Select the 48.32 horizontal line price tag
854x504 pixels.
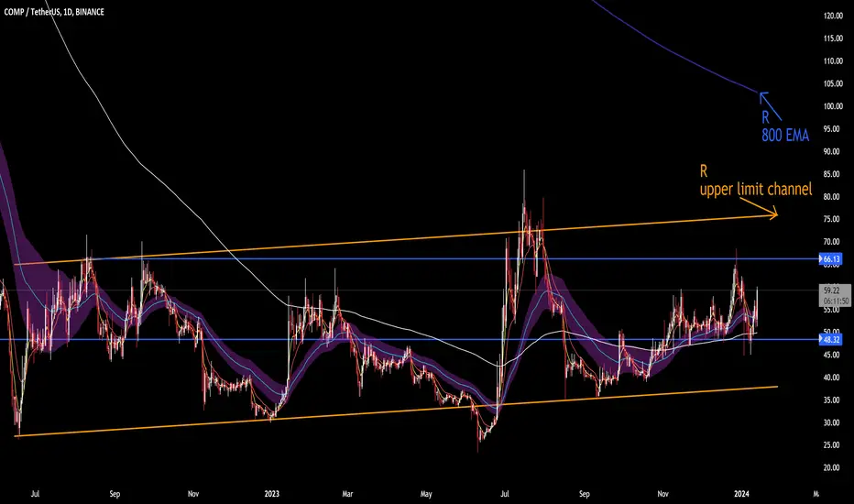point(831,339)
